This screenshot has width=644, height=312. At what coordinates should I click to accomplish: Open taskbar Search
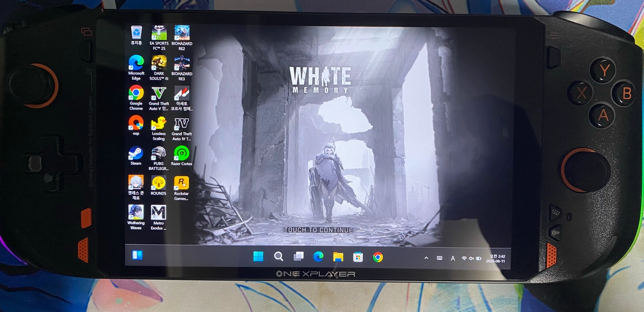click(x=279, y=257)
